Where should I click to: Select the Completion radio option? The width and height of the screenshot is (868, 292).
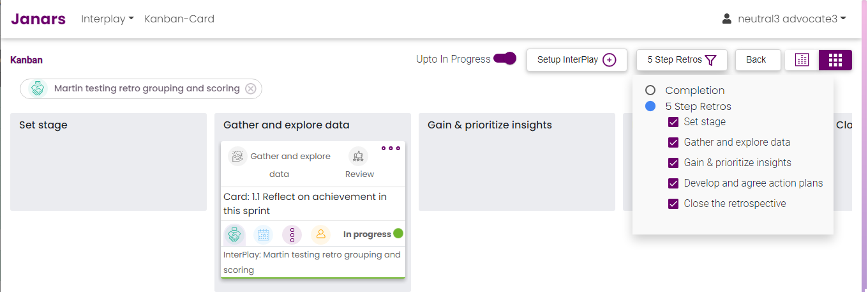[x=650, y=91]
